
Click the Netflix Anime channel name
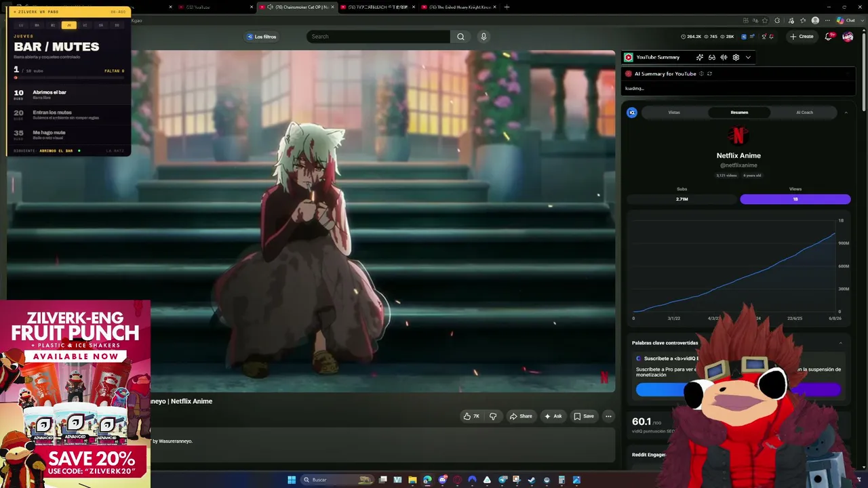(x=738, y=156)
